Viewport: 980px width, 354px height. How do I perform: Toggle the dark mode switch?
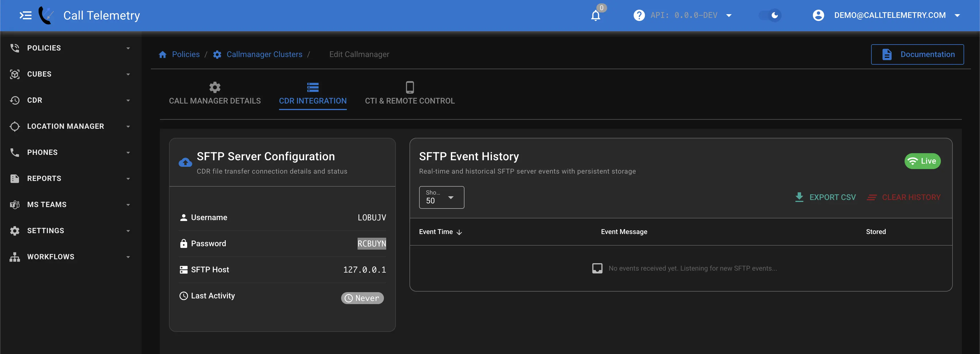(x=770, y=16)
